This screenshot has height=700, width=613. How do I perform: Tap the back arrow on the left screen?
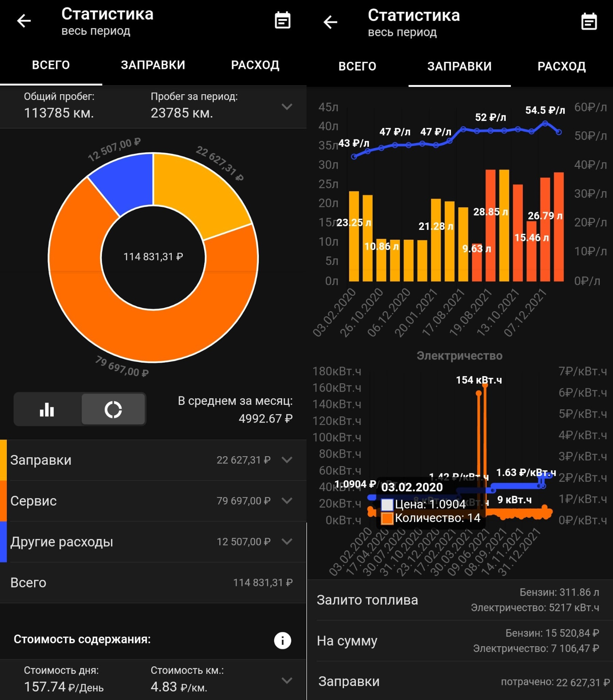coord(24,21)
